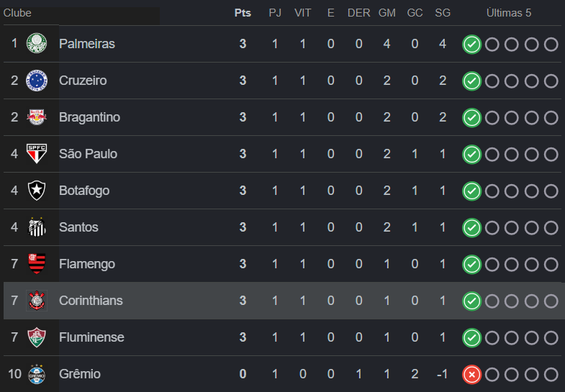Image resolution: width=565 pixels, height=392 pixels.
Task: Click the São Paulo club crest icon
Action: pyautogui.click(x=36, y=154)
